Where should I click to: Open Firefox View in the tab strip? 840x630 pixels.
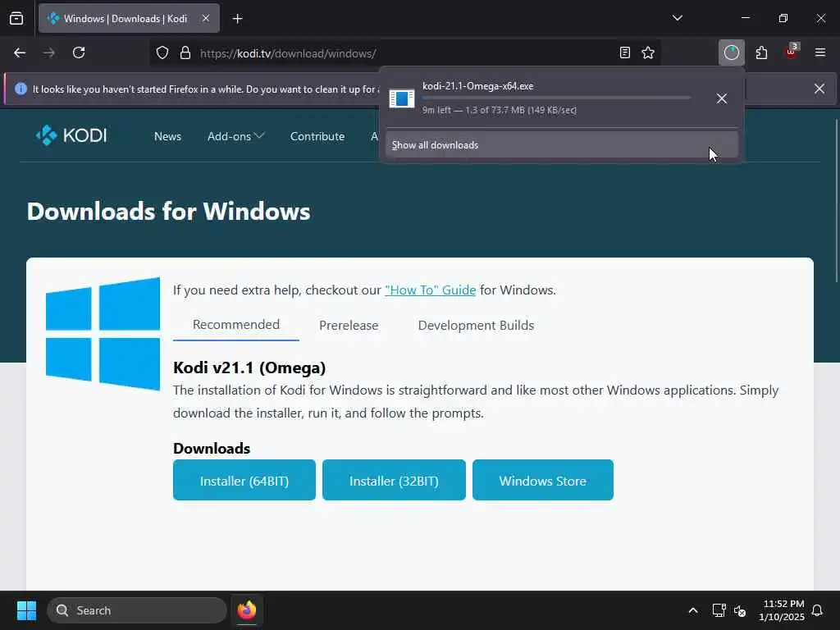coord(16,19)
